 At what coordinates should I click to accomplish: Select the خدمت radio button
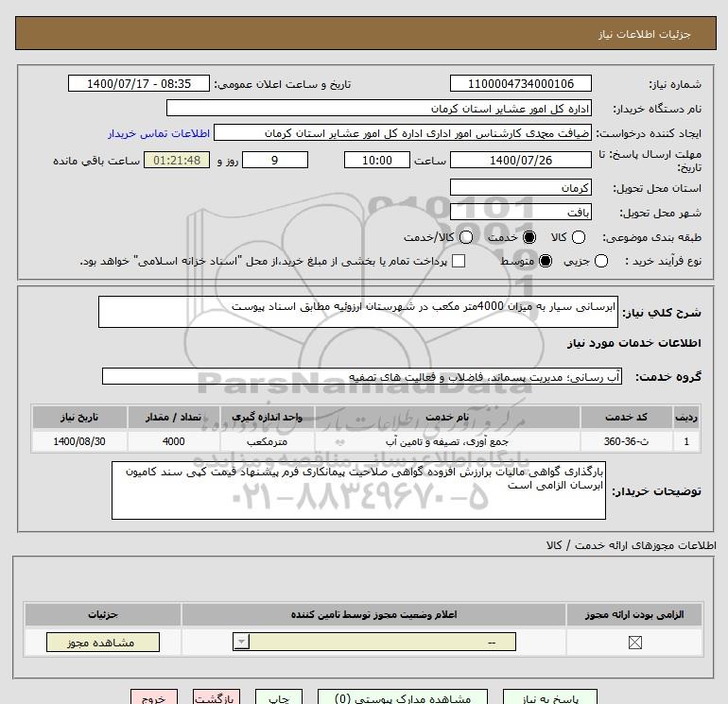click(529, 237)
